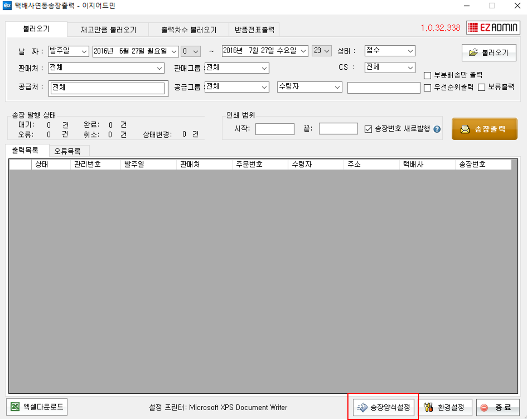
Task: Uncheck 송장번호 새로발행 option
Action: [368, 129]
